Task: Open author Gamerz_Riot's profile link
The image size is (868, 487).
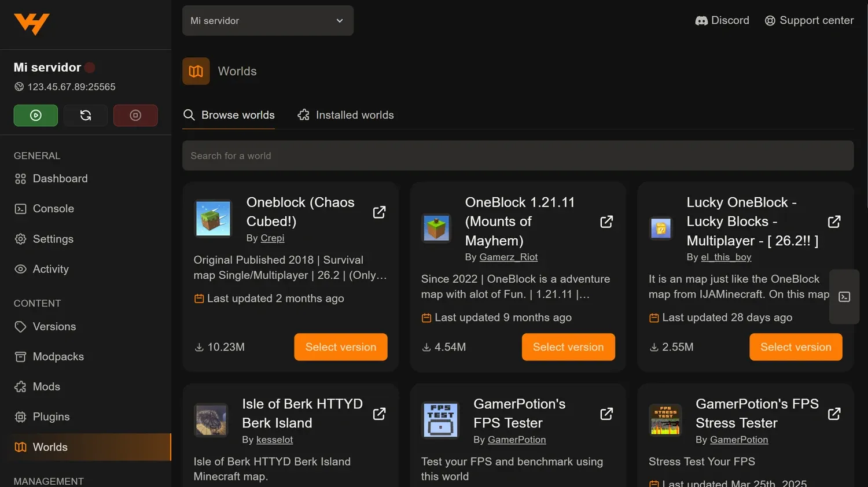Action: coord(509,257)
